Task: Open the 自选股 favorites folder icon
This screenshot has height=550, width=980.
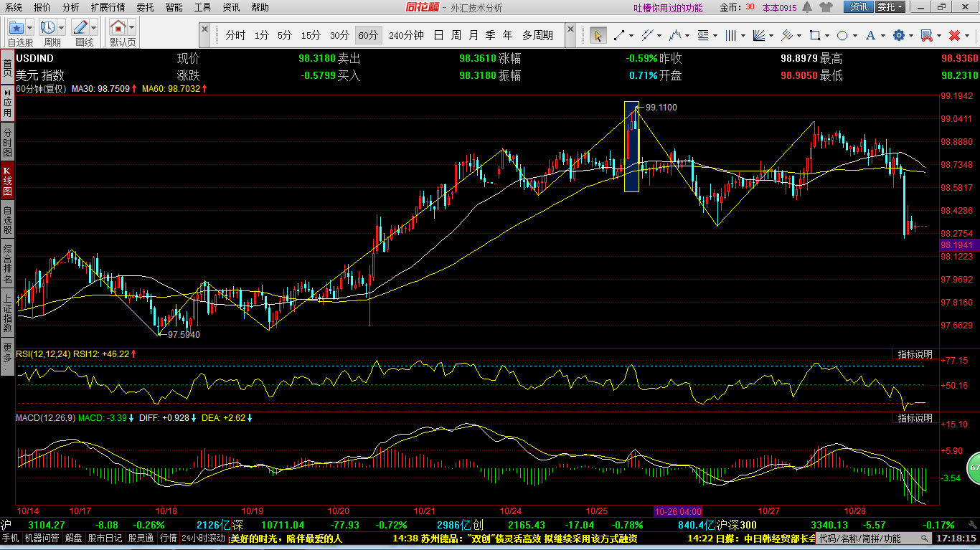Action: click(16, 27)
